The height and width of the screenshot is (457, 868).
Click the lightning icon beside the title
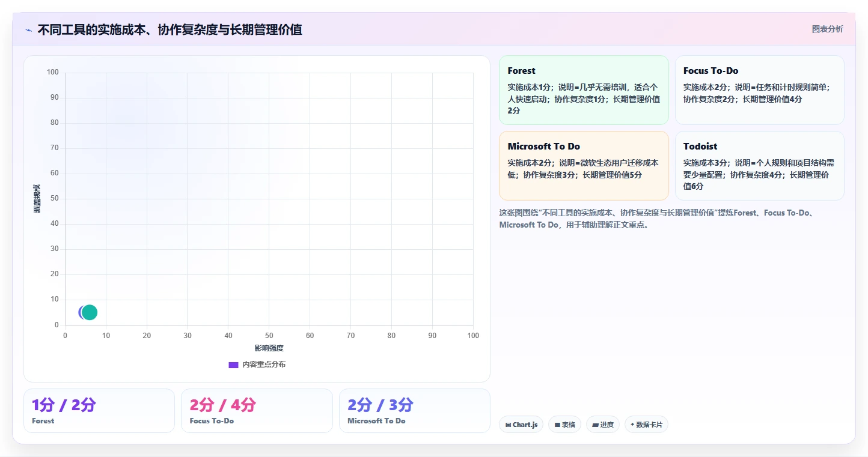click(x=29, y=30)
